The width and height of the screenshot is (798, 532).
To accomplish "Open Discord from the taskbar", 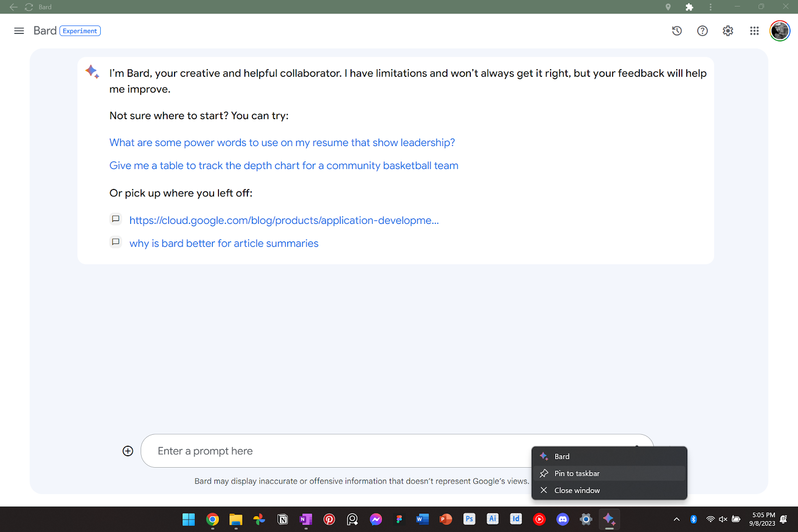I will (x=563, y=519).
